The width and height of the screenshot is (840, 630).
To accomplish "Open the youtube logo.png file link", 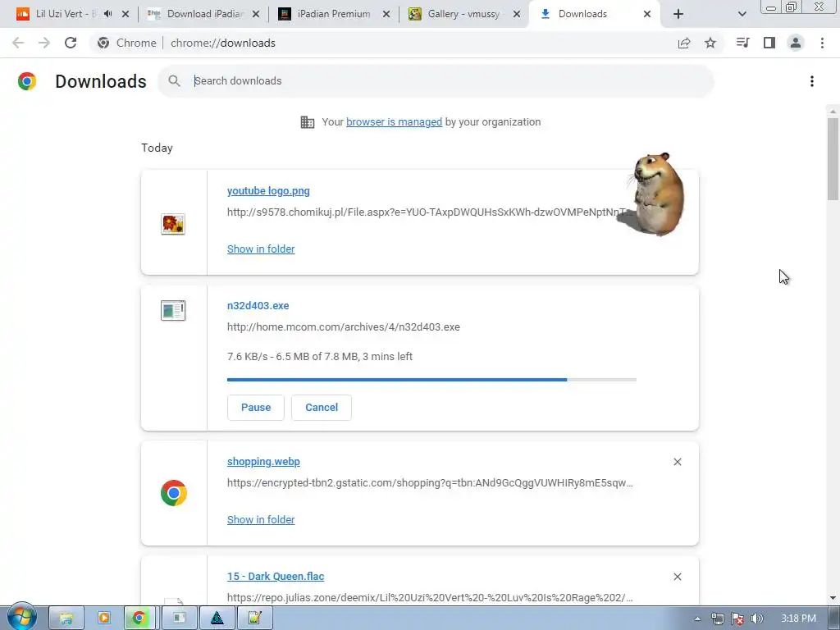I will 268,190.
